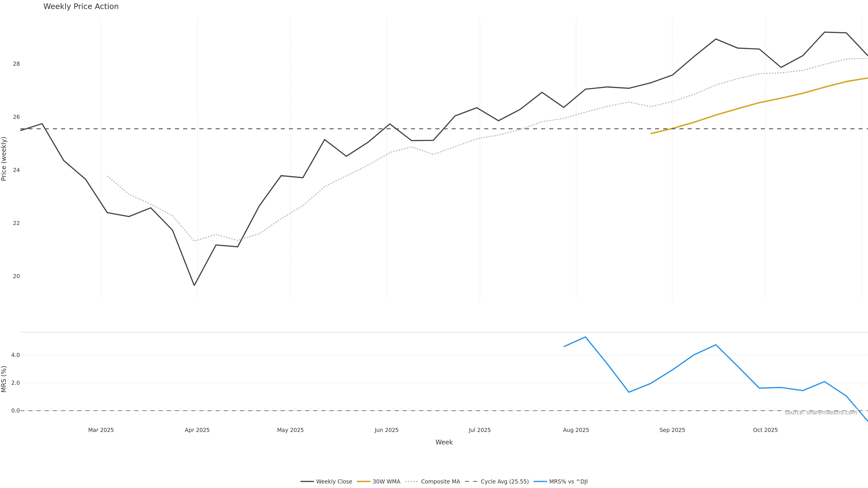Viewport: 868px width, 488px height.
Task: Click the Week x-axis title
Action: tap(444, 442)
